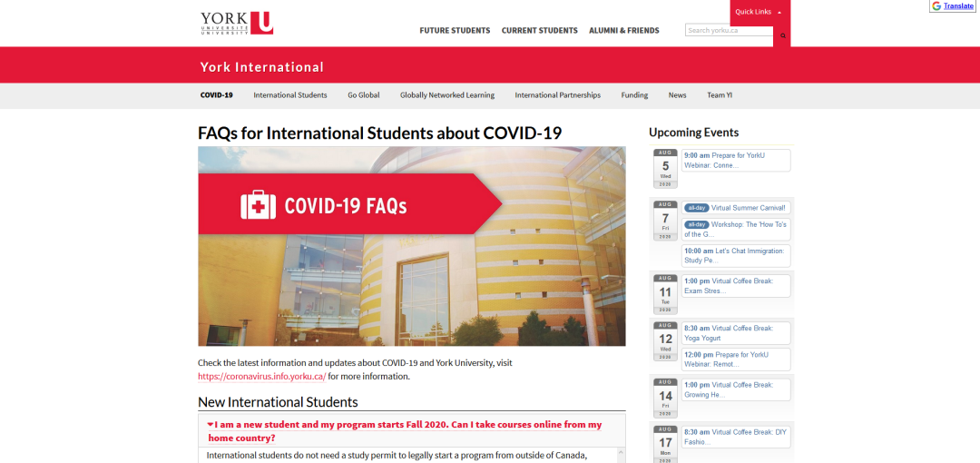Screen dimensions: 980x463
Task: Open the Alumni & Friends menu
Action: [623, 30]
